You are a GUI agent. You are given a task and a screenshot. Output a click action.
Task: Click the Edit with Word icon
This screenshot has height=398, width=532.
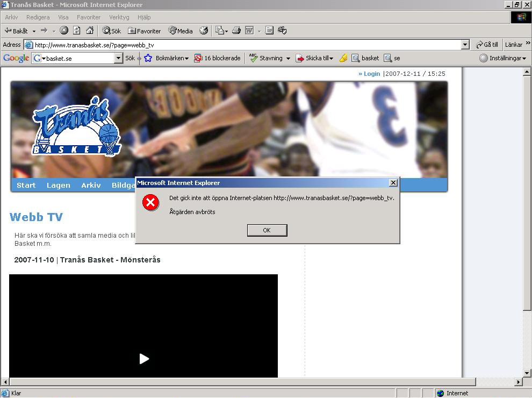point(249,31)
